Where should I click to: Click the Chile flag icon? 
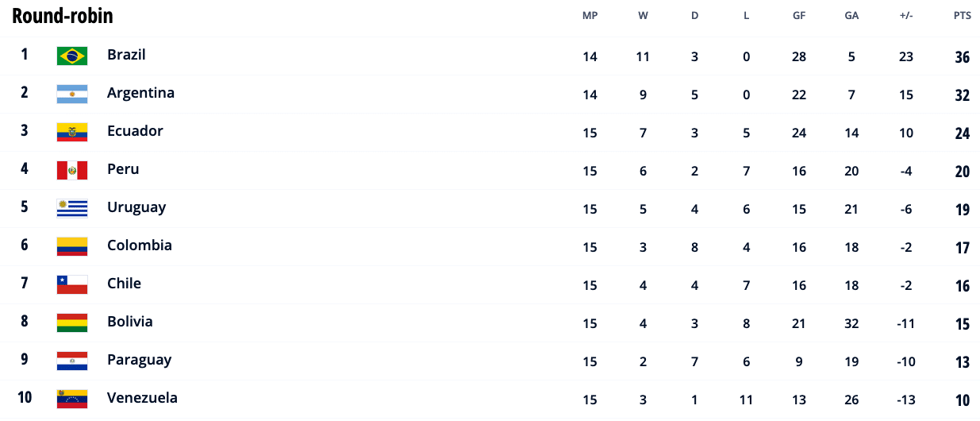click(x=72, y=285)
